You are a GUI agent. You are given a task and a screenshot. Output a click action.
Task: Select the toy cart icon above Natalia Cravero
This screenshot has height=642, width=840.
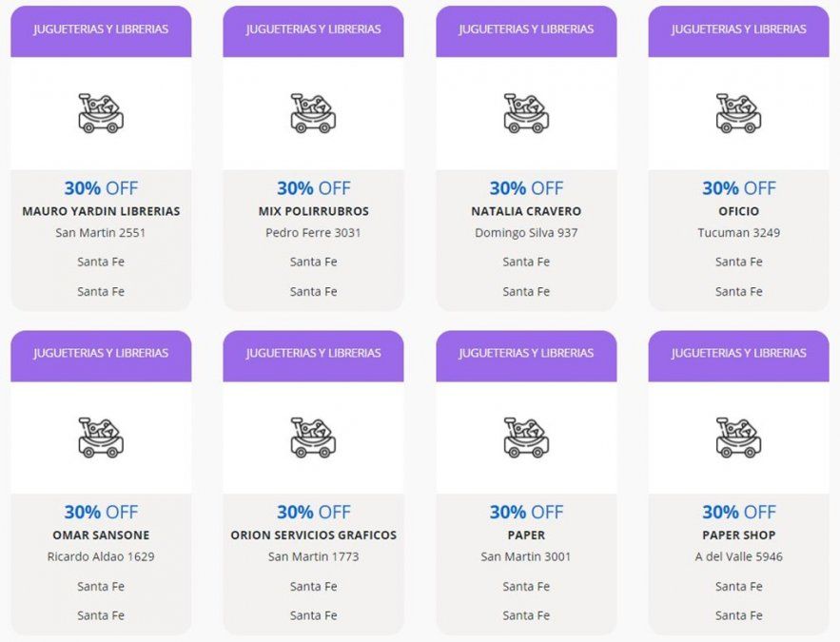526,113
